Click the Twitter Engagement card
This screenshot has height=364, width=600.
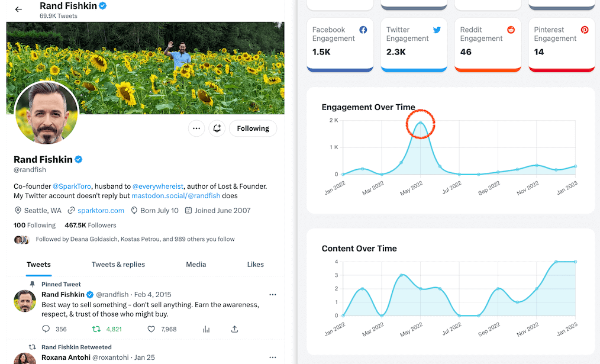pos(414,44)
